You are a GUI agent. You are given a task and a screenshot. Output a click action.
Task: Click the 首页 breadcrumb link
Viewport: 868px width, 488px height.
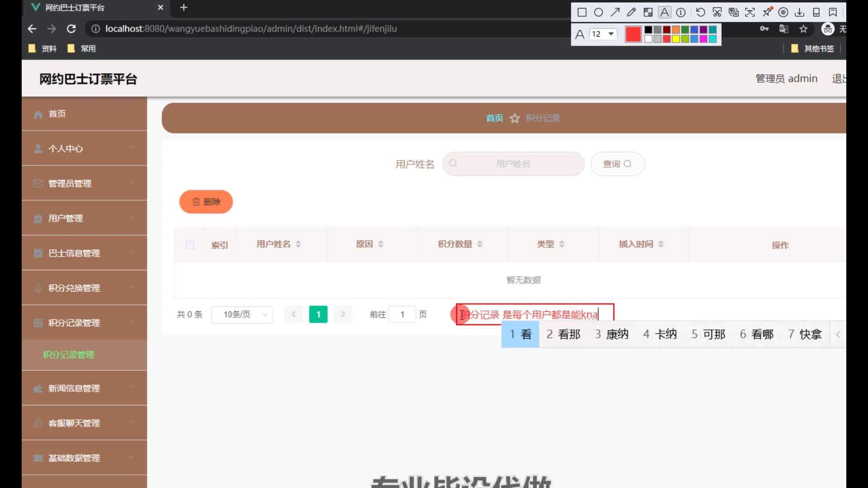494,118
